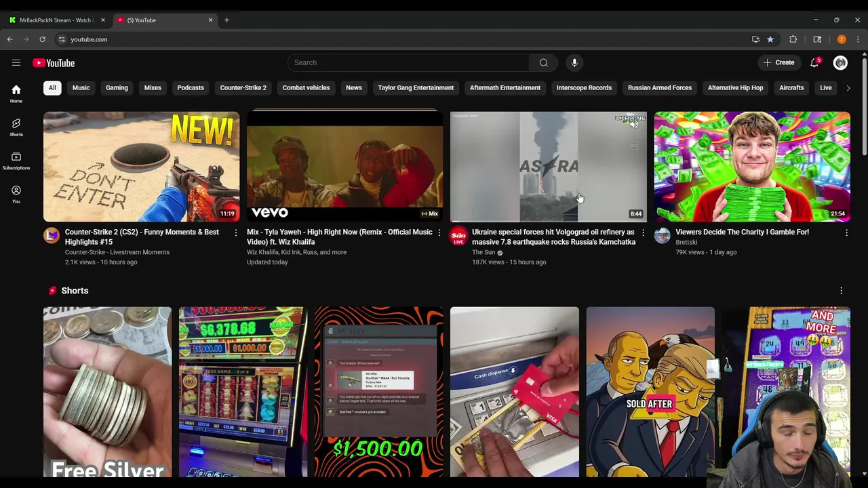Select Interscope Records chip
This screenshot has height=488, width=868.
coord(584,87)
